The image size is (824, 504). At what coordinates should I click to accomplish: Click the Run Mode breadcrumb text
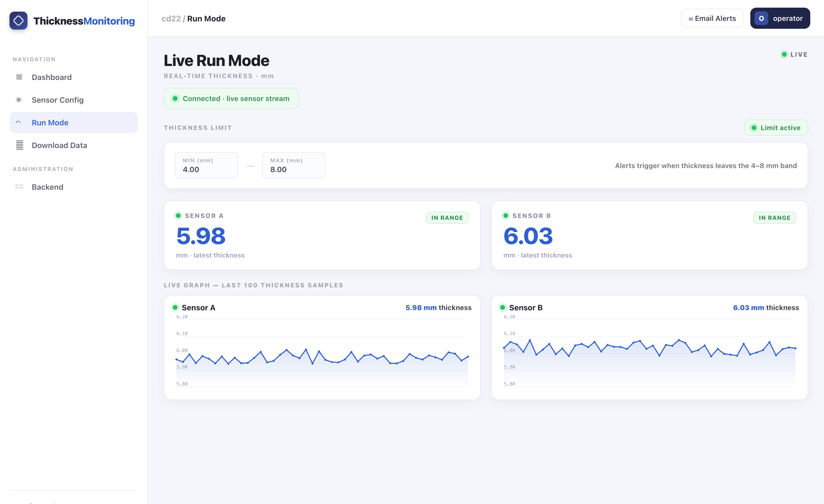click(x=206, y=19)
